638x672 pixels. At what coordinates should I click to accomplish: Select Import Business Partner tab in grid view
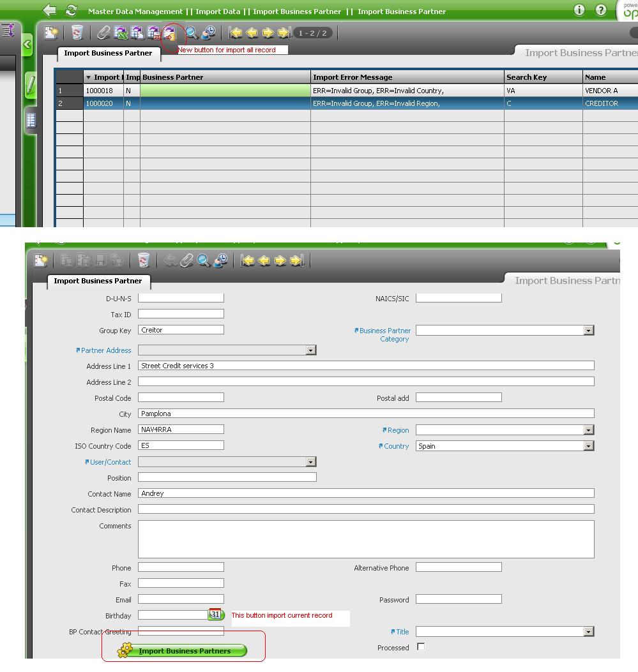[108, 53]
